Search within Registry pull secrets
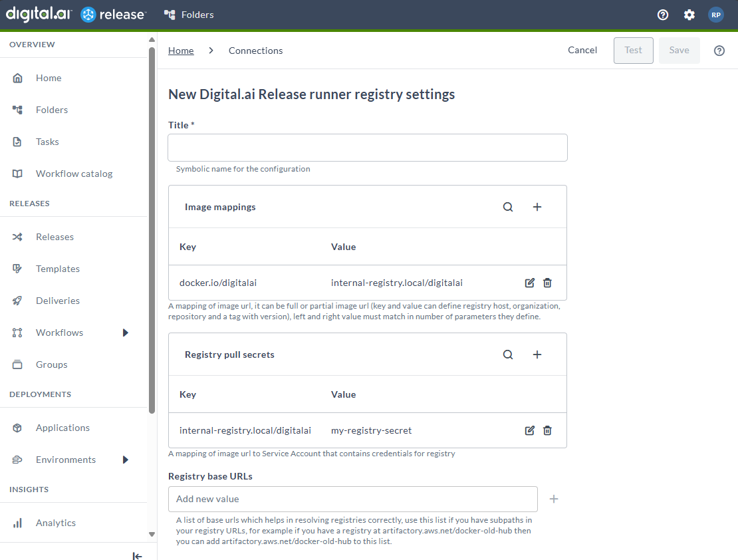Viewport: 738px width, 560px height. 508,354
